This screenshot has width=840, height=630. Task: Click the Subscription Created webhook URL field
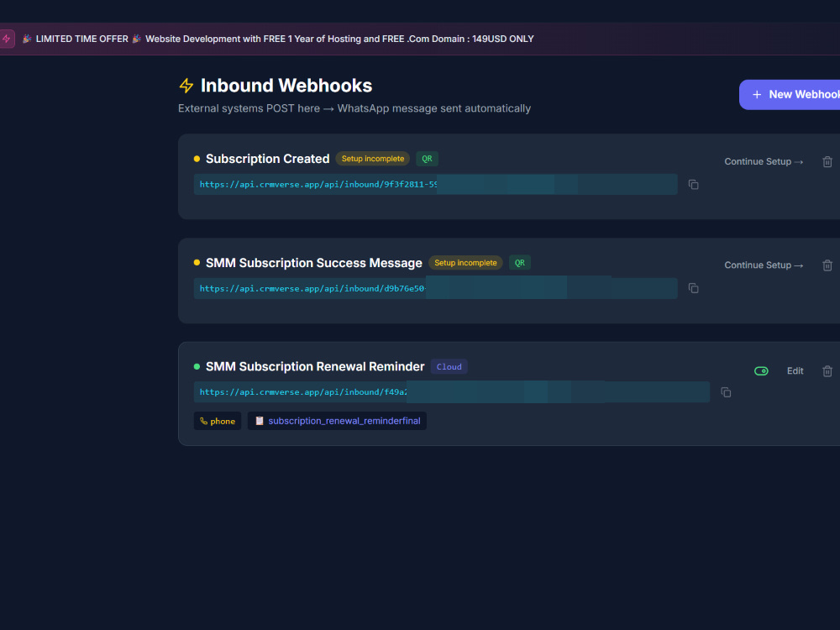point(435,184)
